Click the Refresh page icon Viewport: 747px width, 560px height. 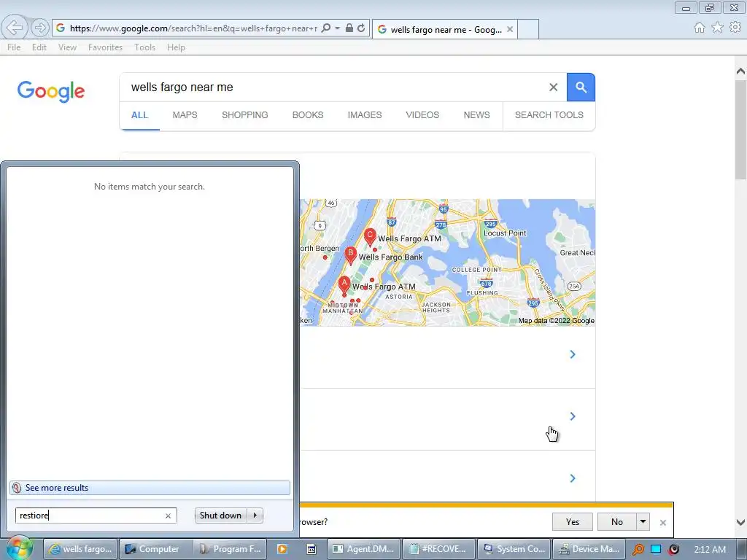pyautogui.click(x=361, y=28)
